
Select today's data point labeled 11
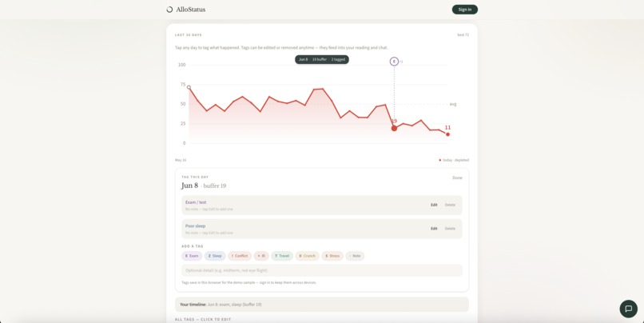point(447,134)
